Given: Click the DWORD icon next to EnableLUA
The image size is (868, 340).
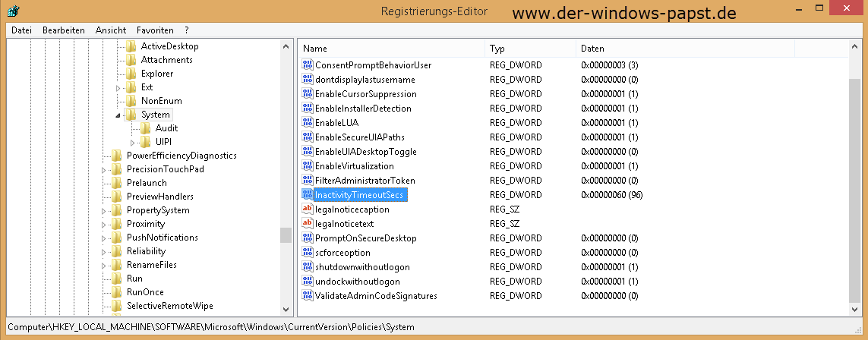Looking at the screenshot, I should point(308,123).
